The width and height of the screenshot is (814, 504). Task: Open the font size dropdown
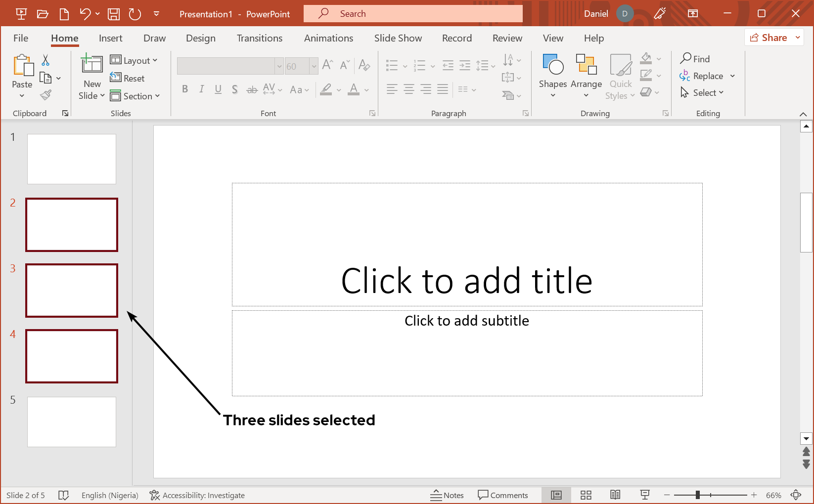[x=315, y=66]
